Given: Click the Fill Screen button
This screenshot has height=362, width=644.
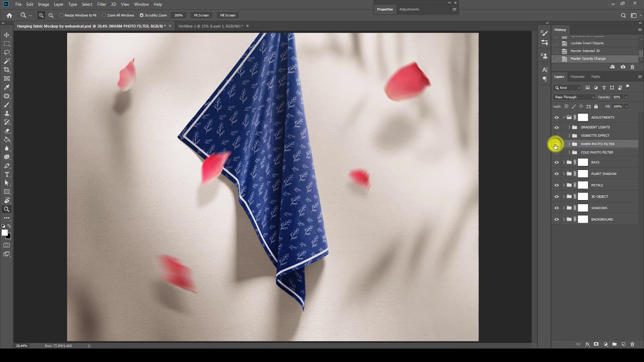Looking at the screenshot, I should pyautogui.click(x=227, y=15).
